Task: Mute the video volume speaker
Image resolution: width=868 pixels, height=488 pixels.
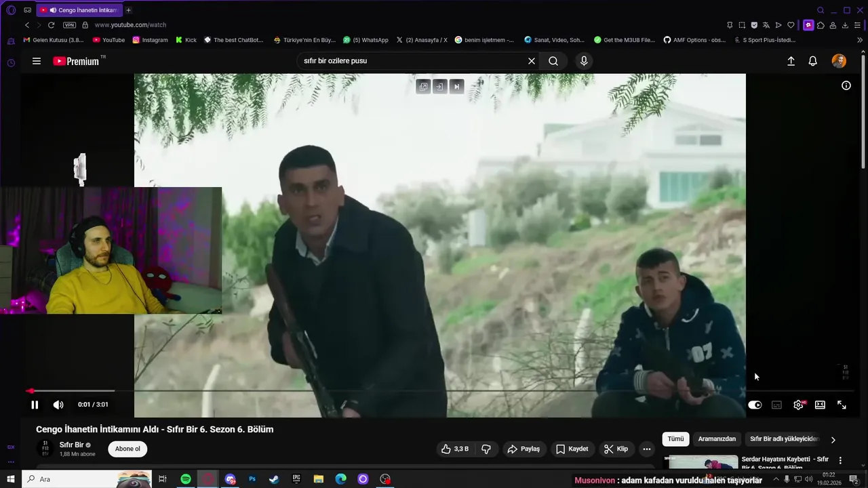Action: (58, 405)
